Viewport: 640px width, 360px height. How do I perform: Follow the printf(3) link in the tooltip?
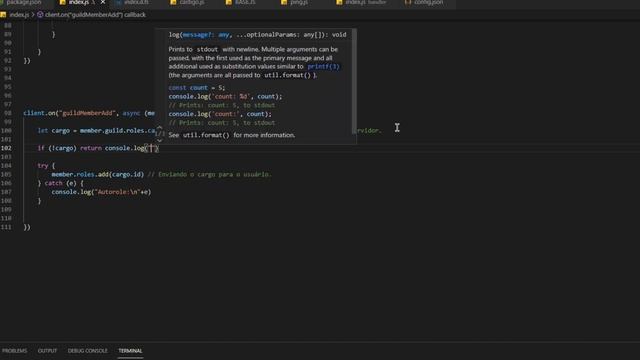point(323,67)
